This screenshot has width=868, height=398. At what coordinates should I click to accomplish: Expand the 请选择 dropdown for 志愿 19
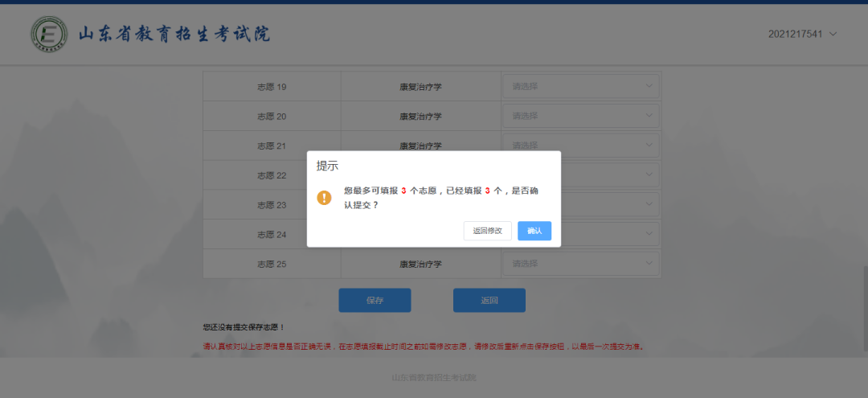[x=580, y=87]
